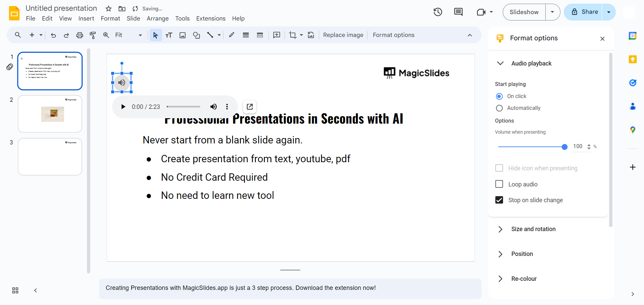Print the presentation
644x305 pixels.
tap(80, 35)
